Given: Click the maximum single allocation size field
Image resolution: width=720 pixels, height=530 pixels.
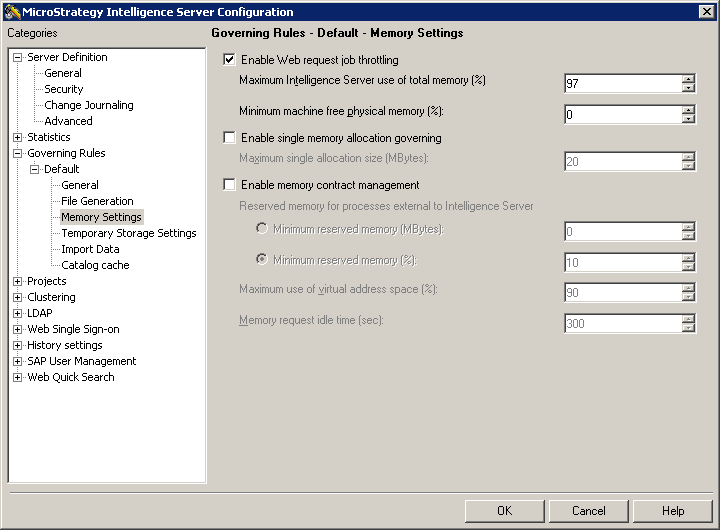Looking at the screenshot, I should 623,162.
